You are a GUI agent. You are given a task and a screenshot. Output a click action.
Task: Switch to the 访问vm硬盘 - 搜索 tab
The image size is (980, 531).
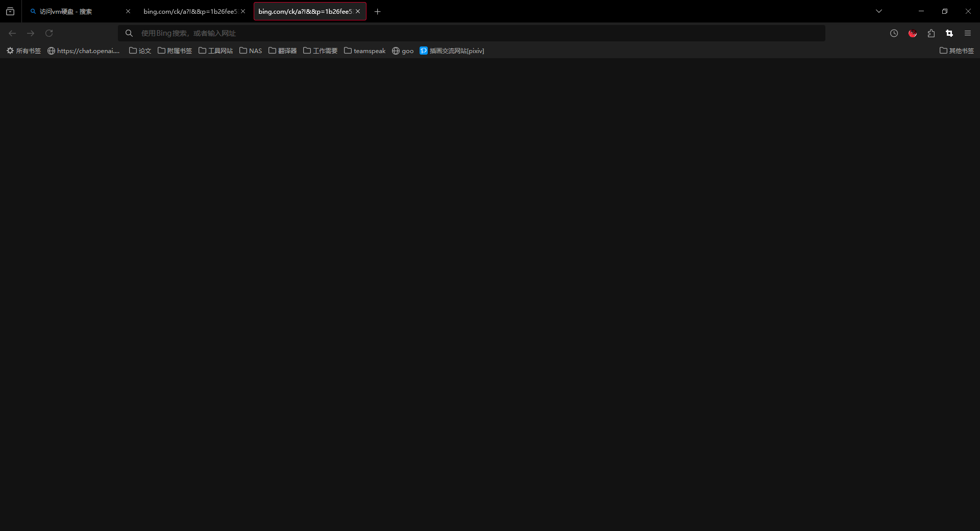[79, 11]
